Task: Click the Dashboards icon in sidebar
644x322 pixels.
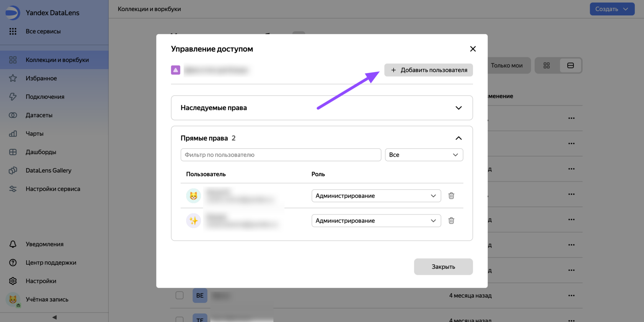Action: tap(13, 152)
